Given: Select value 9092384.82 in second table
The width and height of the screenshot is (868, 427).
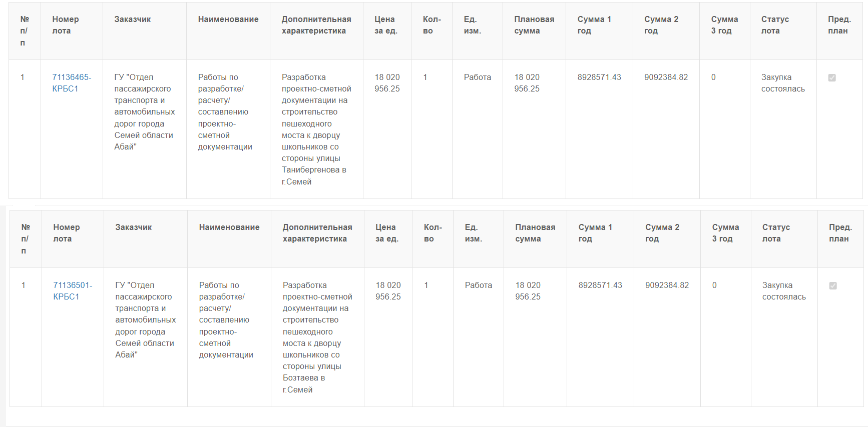Looking at the screenshot, I should click(x=667, y=285).
